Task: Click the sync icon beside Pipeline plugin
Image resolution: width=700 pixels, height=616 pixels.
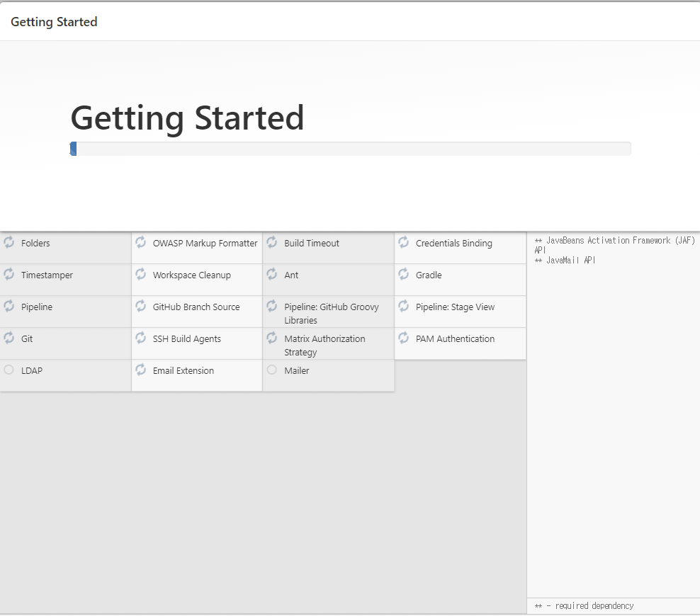Action: point(9,306)
